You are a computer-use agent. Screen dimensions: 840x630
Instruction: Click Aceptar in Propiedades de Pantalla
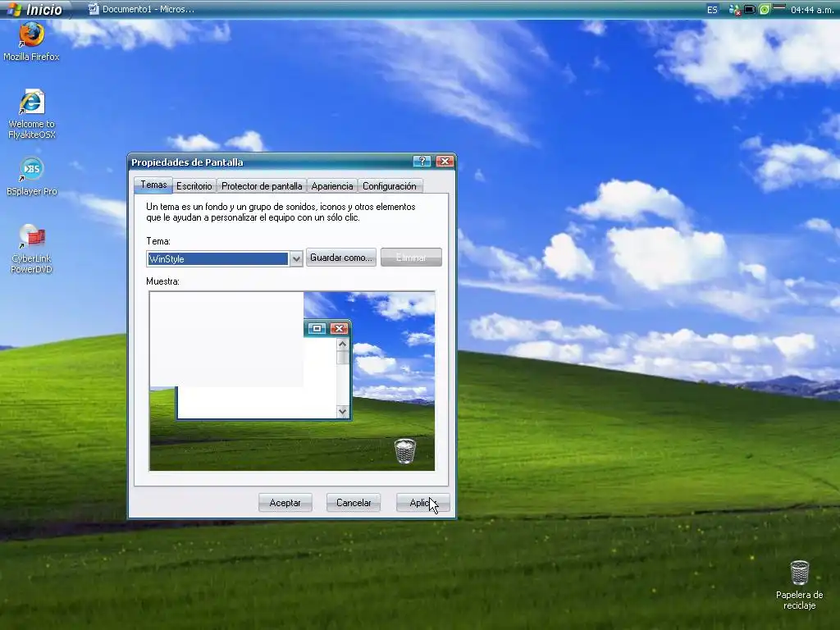coord(285,503)
